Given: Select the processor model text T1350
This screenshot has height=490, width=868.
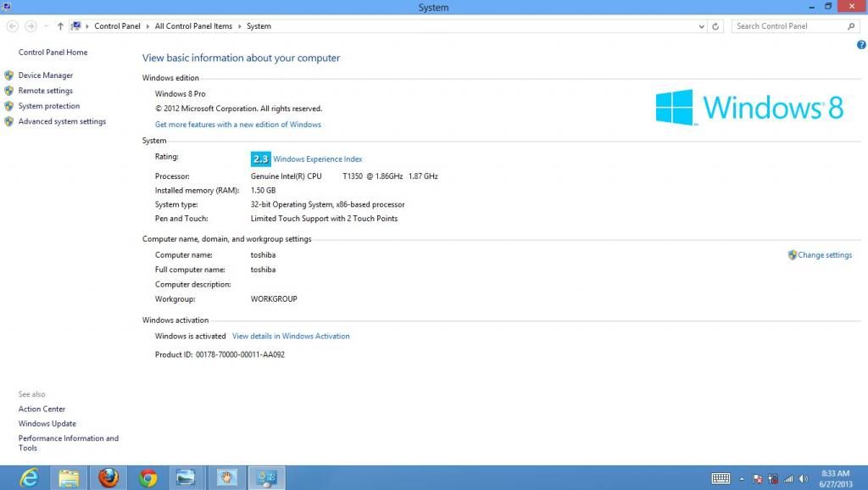Looking at the screenshot, I should click(353, 176).
